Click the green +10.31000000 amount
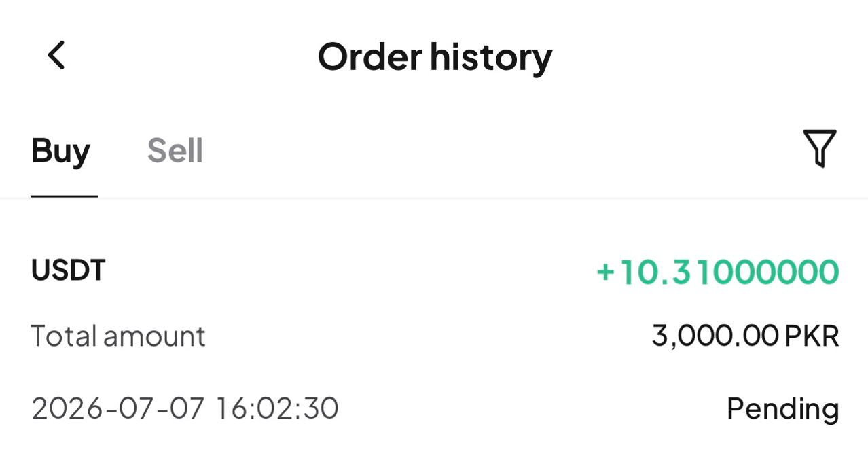The height and width of the screenshot is (460, 868). pos(717,272)
